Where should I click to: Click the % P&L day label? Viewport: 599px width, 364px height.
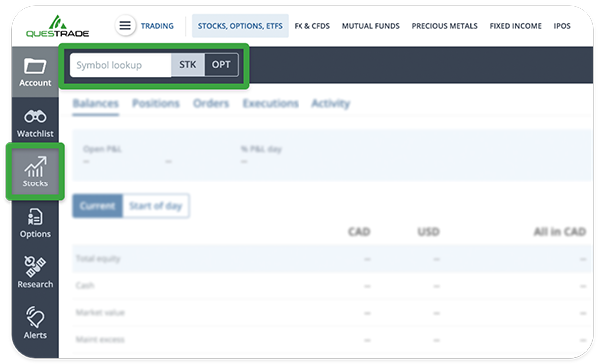click(x=261, y=149)
